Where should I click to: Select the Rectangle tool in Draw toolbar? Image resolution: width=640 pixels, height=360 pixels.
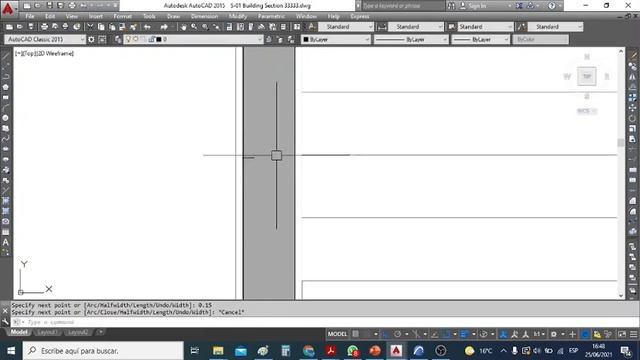[6, 98]
